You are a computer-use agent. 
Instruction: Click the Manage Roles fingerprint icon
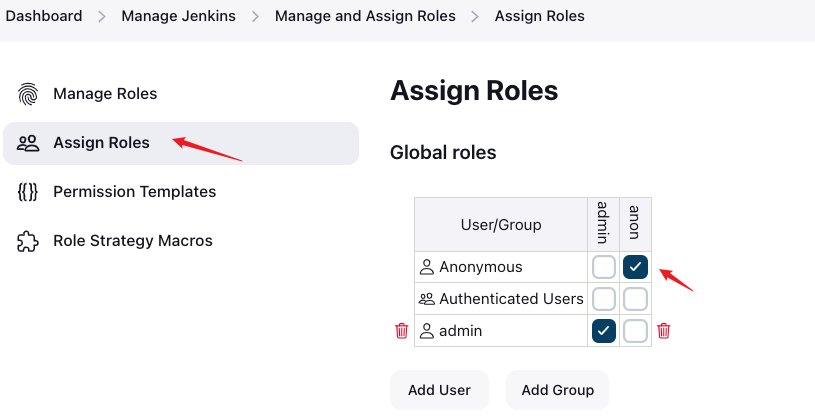pos(28,94)
